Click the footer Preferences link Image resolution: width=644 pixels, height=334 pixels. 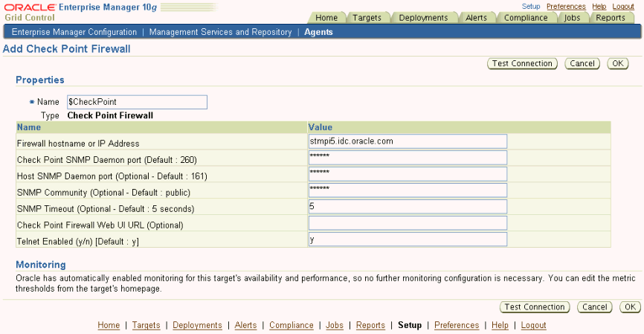(x=457, y=325)
